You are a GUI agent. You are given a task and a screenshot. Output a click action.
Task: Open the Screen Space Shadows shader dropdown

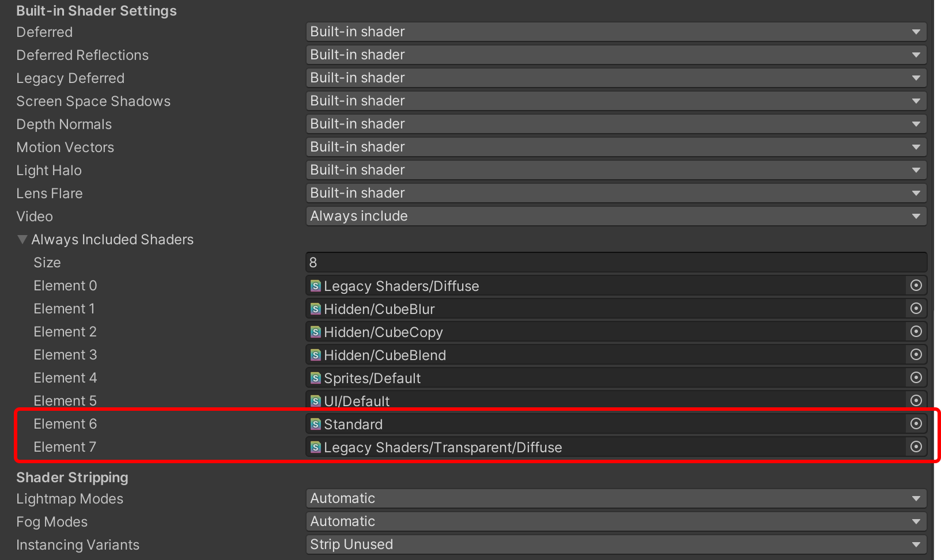(917, 101)
